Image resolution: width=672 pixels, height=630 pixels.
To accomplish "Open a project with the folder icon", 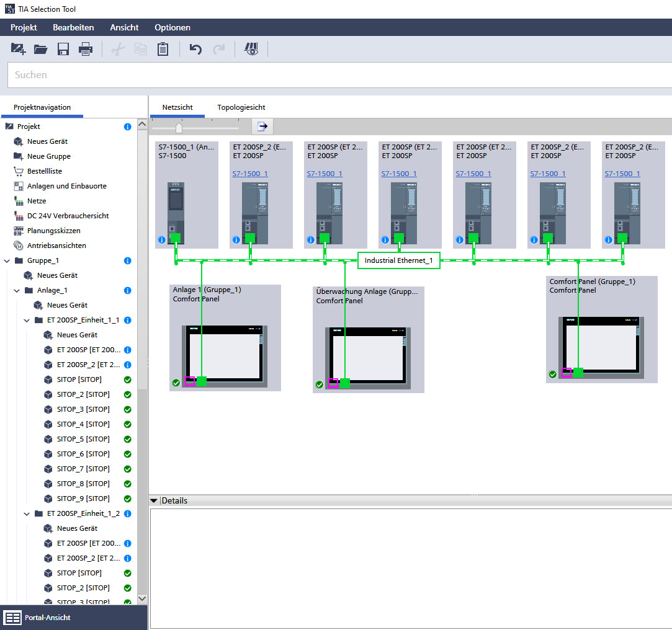I will [x=41, y=49].
